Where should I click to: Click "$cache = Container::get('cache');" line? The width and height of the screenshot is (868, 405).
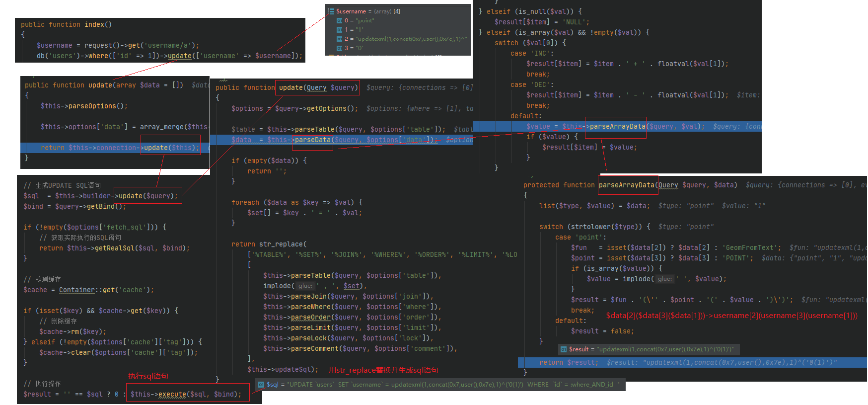(88, 290)
